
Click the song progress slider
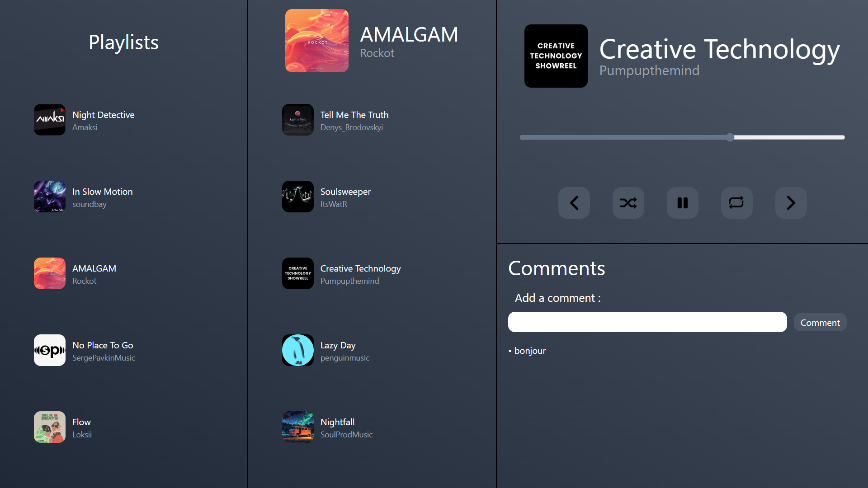(x=682, y=137)
